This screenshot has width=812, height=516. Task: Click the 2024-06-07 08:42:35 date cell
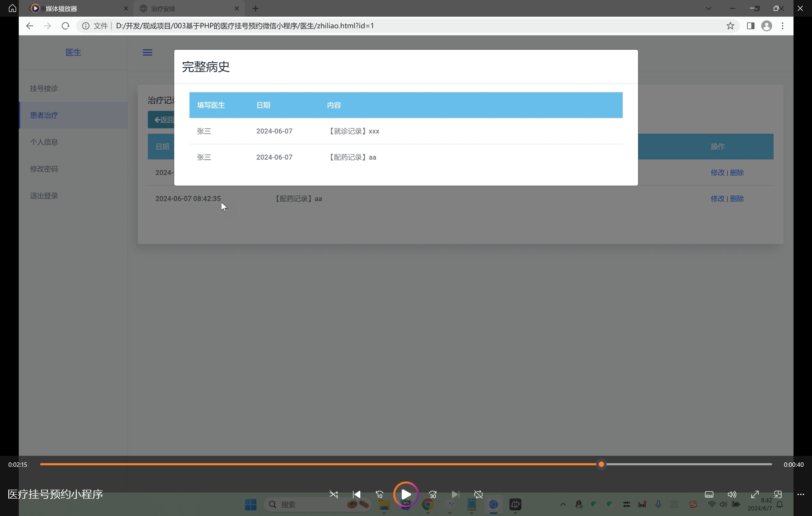pos(188,199)
